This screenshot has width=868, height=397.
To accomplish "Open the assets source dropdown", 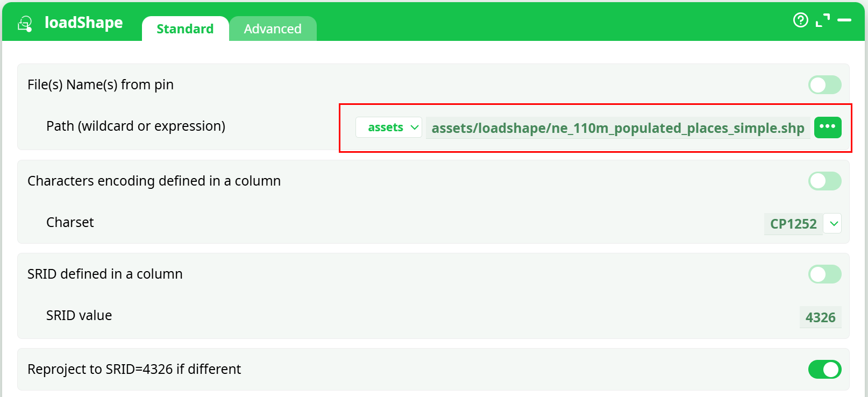I will [x=388, y=127].
